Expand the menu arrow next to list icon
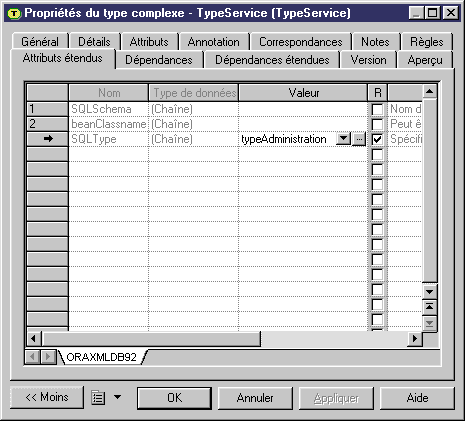Image resolution: width=465 pixels, height=421 pixels. point(117,397)
